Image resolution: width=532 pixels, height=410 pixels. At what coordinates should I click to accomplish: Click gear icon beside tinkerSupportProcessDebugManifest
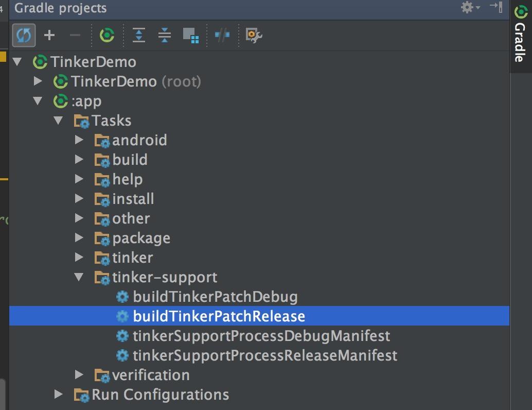click(x=122, y=336)
